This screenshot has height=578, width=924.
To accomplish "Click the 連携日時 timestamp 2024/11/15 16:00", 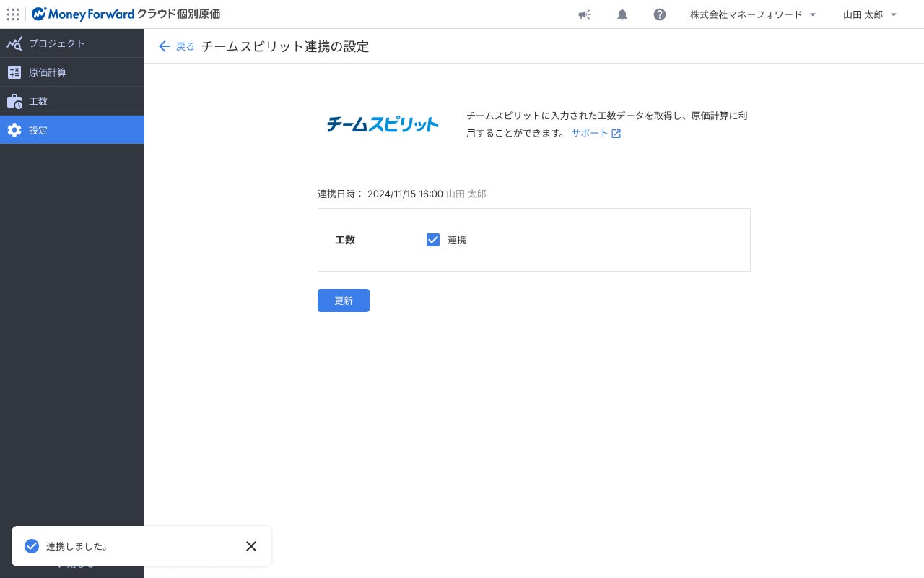I will coord(405,194).
